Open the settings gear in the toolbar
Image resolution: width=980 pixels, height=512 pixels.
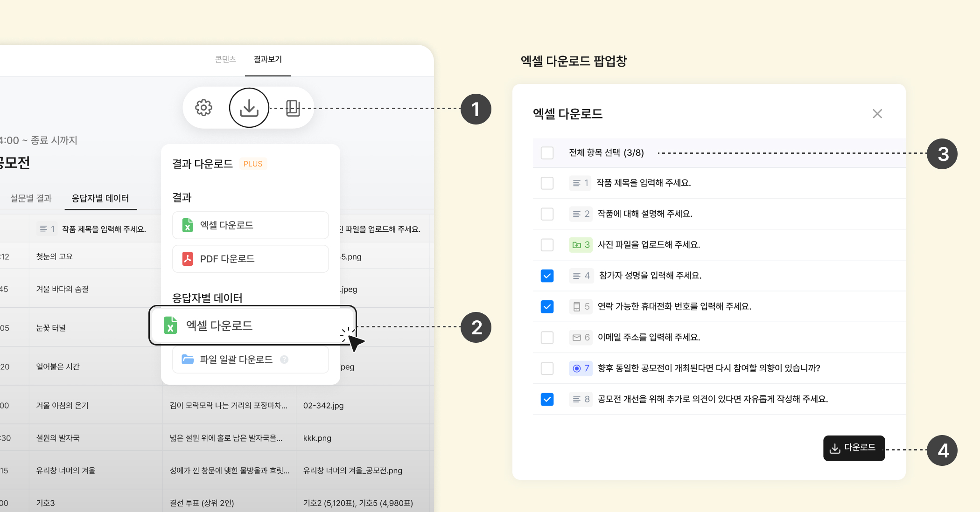(203, 108)
